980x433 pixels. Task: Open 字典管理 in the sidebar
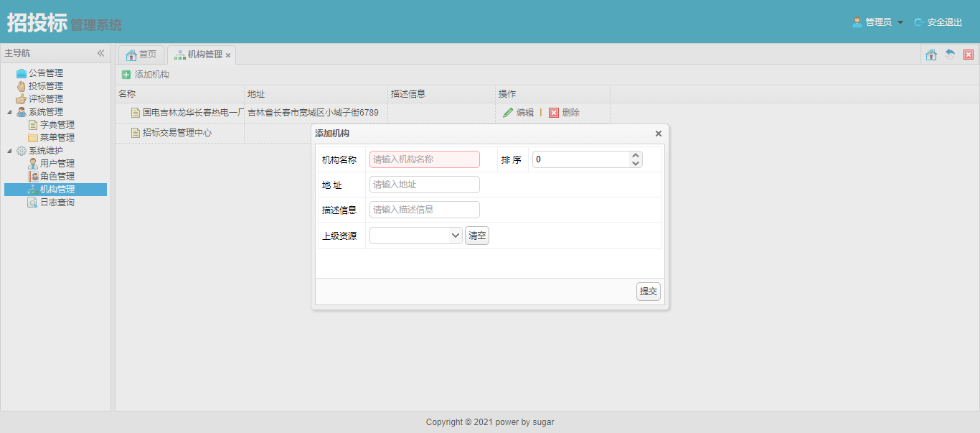[x=57, y=124]
